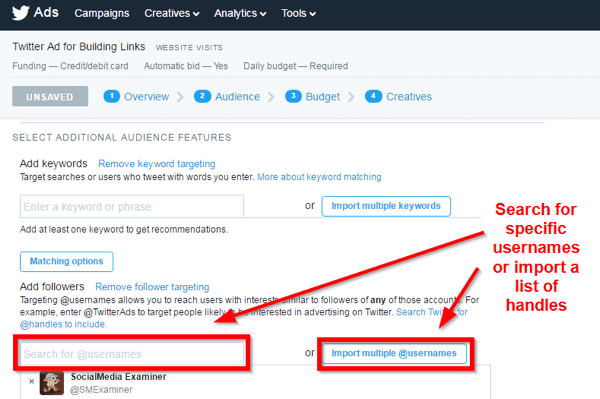The height and width of the screenshot is (399, 600).
Task: Click the Twitter bird logo
Action: point(20,13)
